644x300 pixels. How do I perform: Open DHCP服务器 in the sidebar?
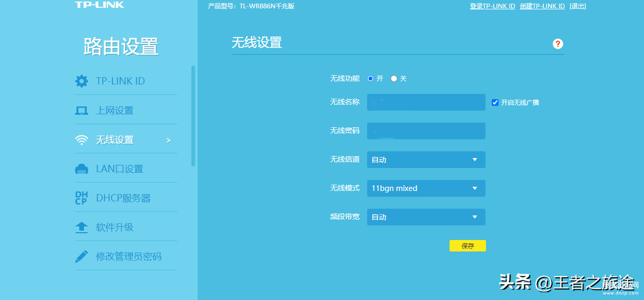coord(123,198)
